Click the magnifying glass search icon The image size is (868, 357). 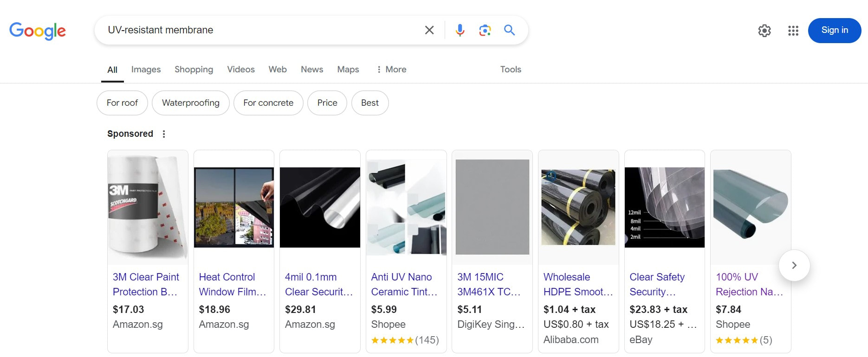(509, 30)
